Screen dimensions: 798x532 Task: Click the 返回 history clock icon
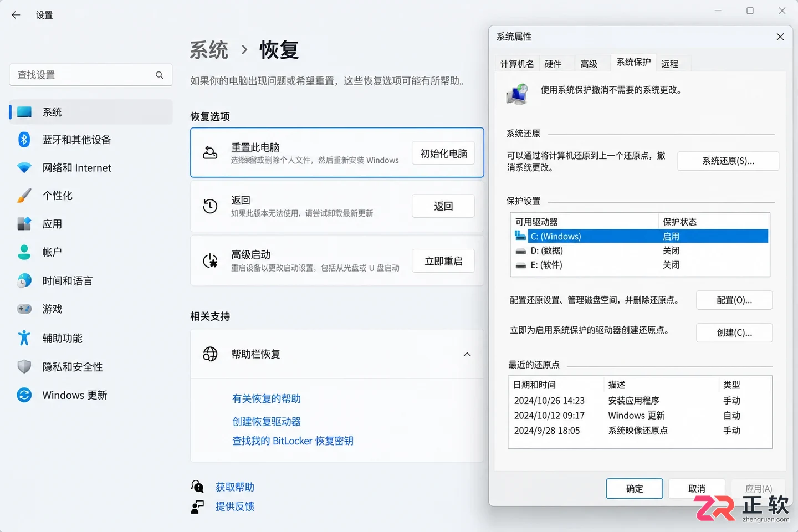tap(210, 206)
